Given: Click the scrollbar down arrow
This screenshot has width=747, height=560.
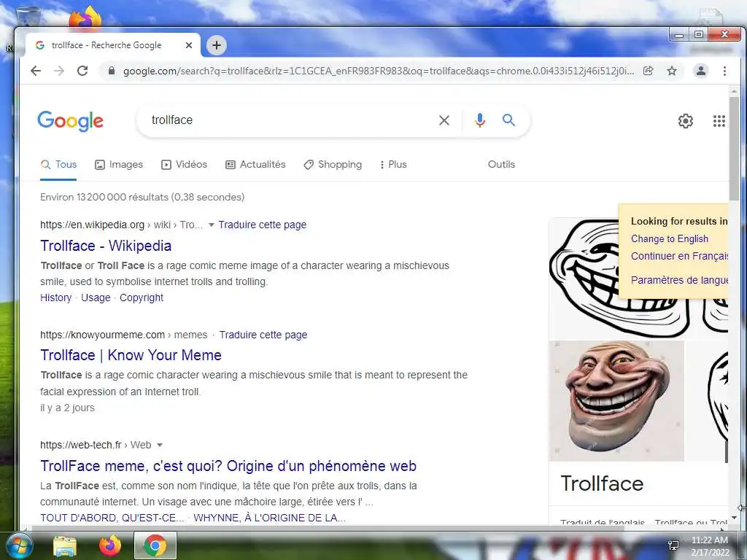Looking at the screenshot, I should coord(734,518).
